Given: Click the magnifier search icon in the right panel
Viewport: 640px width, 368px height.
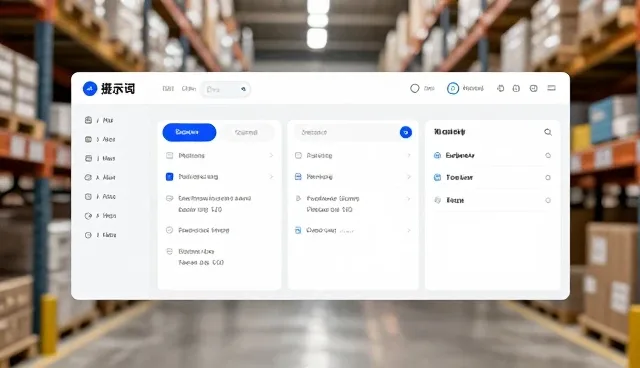Looking at the screenshot, I should (548, 132).
